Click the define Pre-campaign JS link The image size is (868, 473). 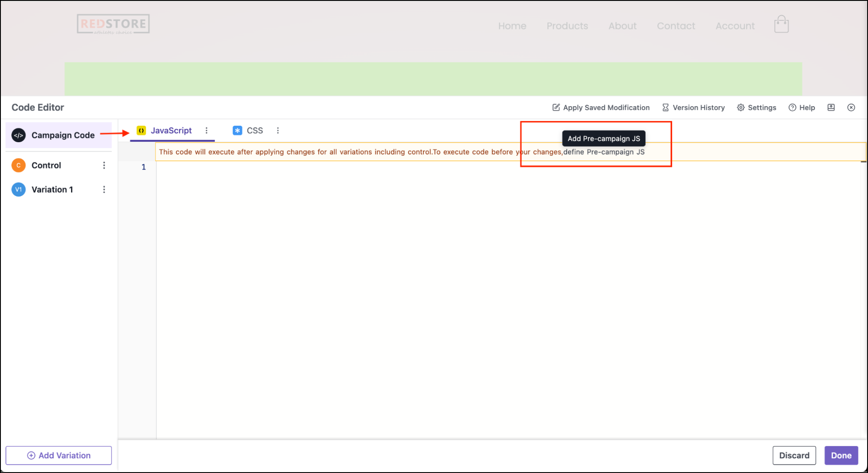click(x=604, y=152)
